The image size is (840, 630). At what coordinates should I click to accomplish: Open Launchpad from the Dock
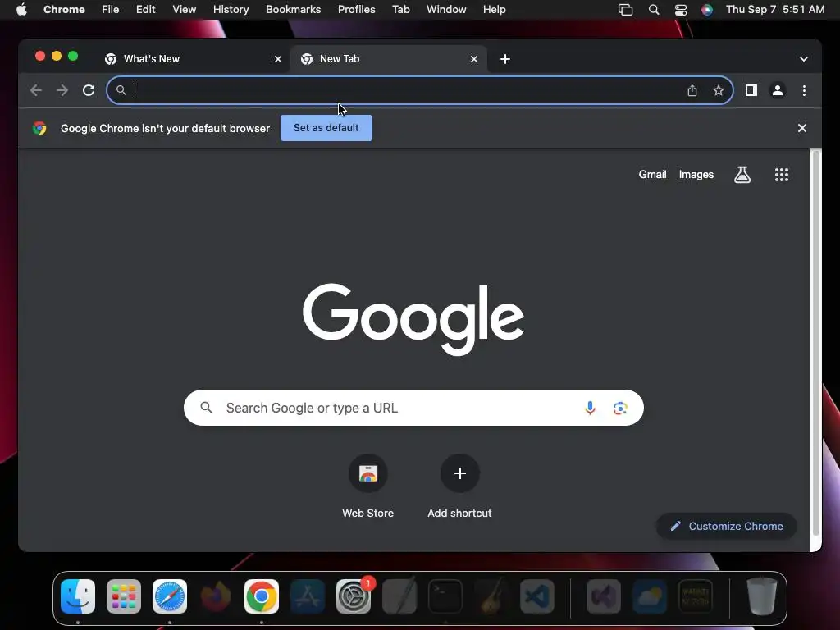point(124,596)
